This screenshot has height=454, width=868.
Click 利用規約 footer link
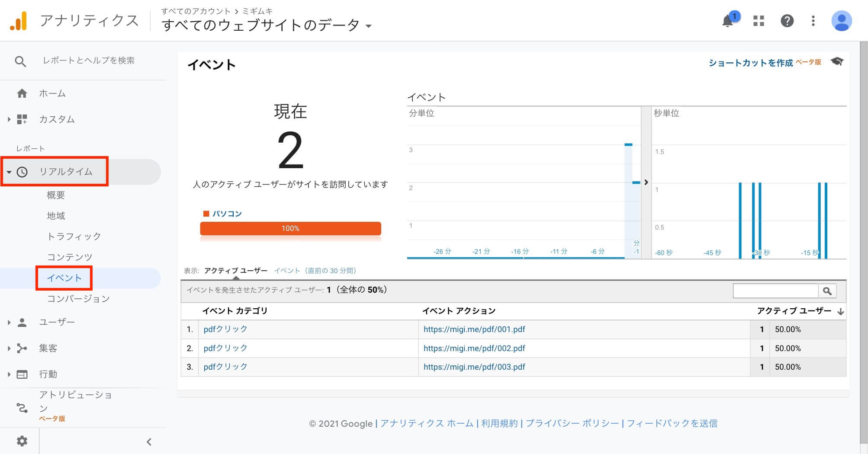point(499,423)
